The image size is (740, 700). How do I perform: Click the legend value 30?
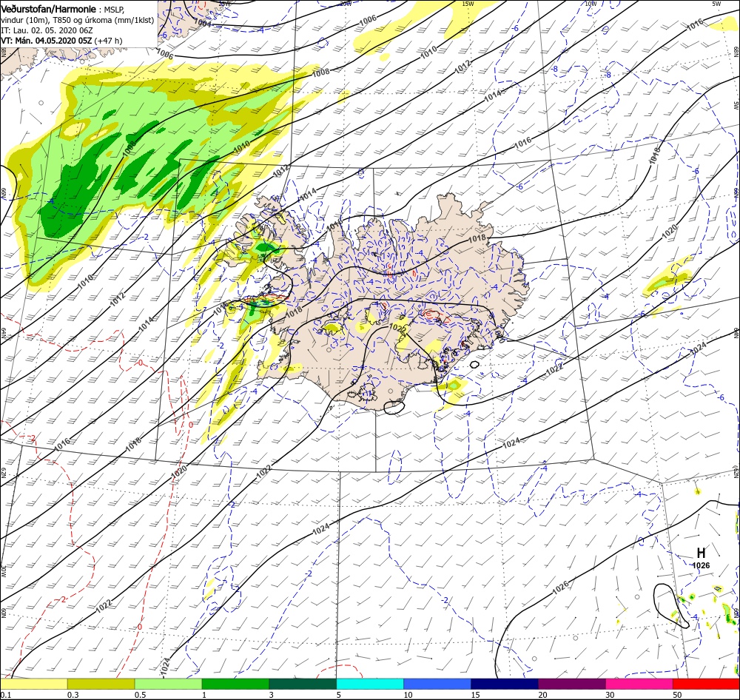point(610,695)
